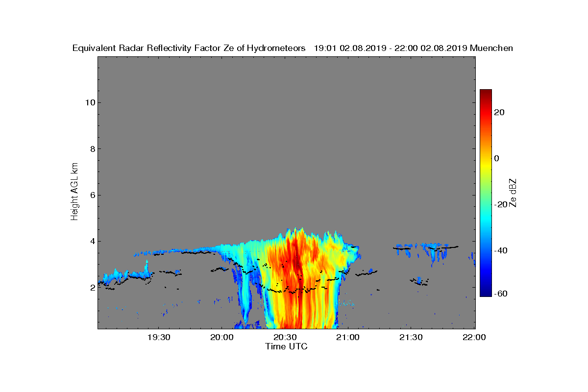Image resolution: width=588 pixels, height=392 pixels.
Task: Click the 22:00 time tick label
Action: tap(474, 337)
